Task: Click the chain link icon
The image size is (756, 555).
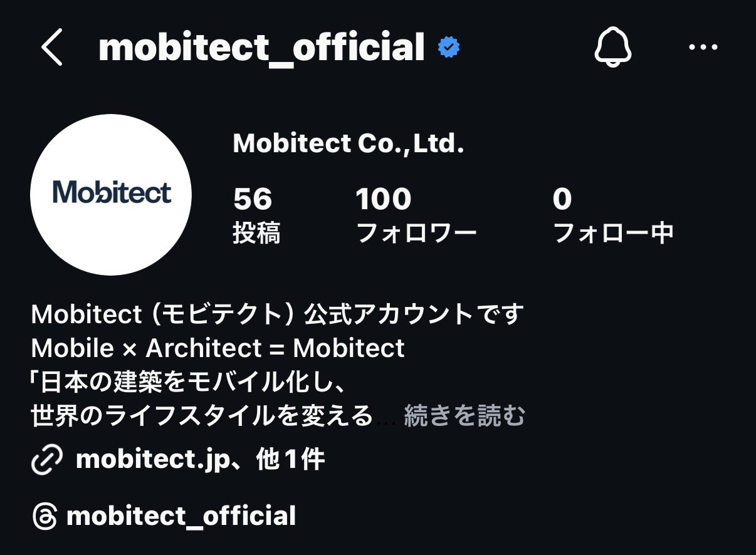Action: coord(46,462)
